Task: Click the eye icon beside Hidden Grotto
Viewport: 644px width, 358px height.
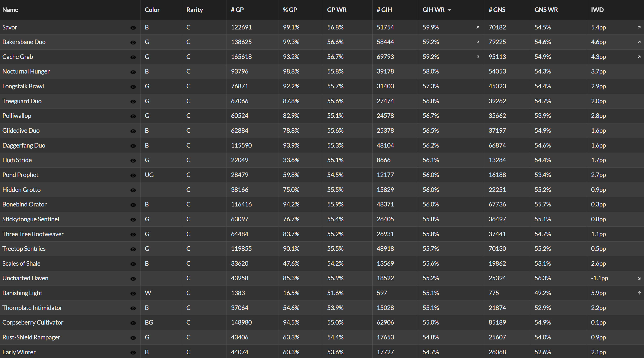Action: tap(133, 190)
